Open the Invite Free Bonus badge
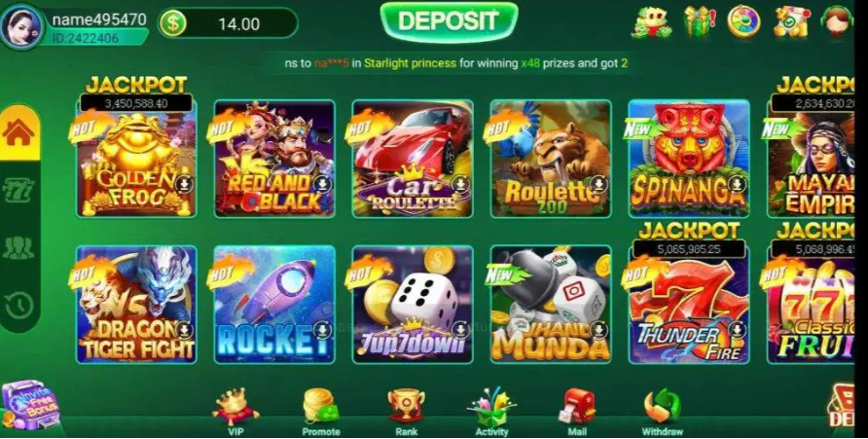This screenshot has height=439, width=868. (30, 406)
